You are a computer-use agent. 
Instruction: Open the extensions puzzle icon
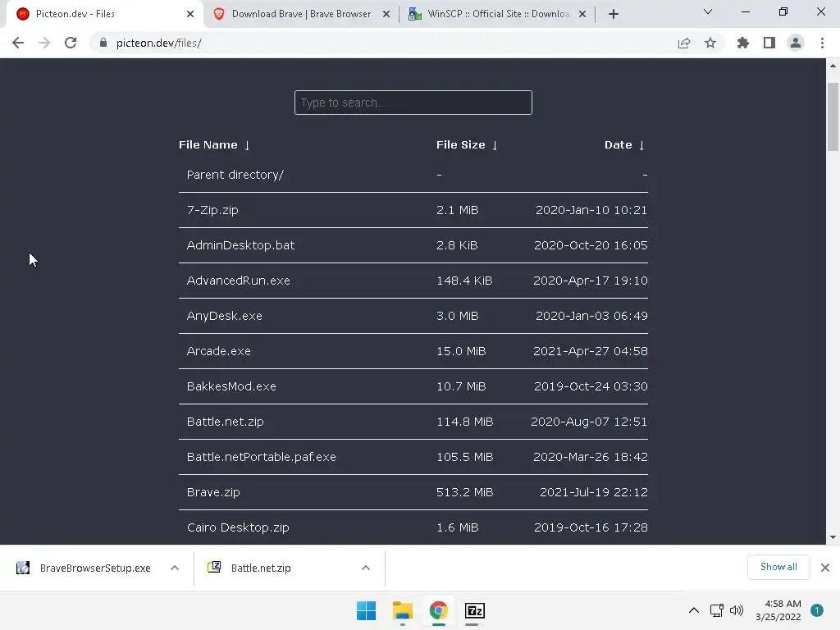[742, 43]
